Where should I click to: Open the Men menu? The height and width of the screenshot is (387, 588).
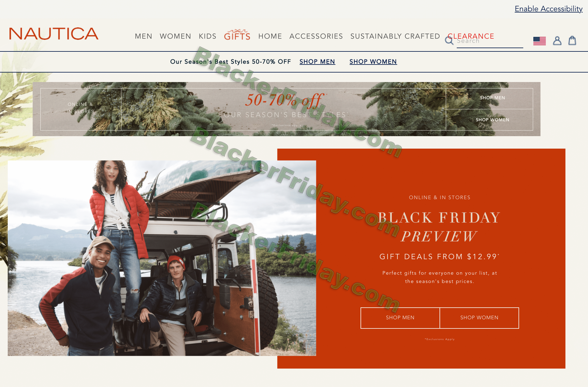click(143, 36)
